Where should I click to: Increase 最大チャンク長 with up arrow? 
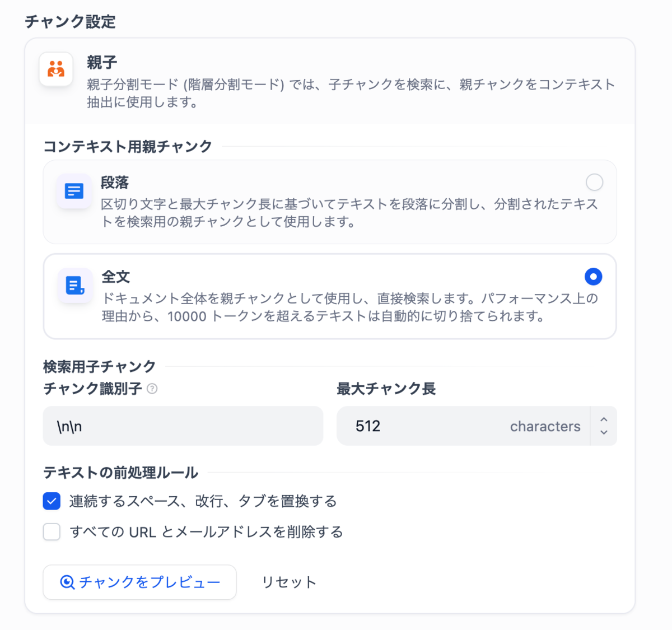tap(604, 419)
